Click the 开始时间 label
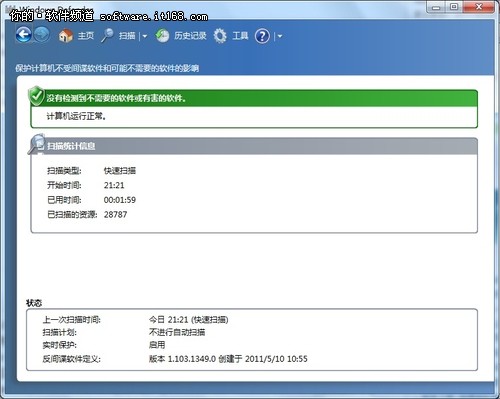Screen dimensions: 500x399 [64, 185]
